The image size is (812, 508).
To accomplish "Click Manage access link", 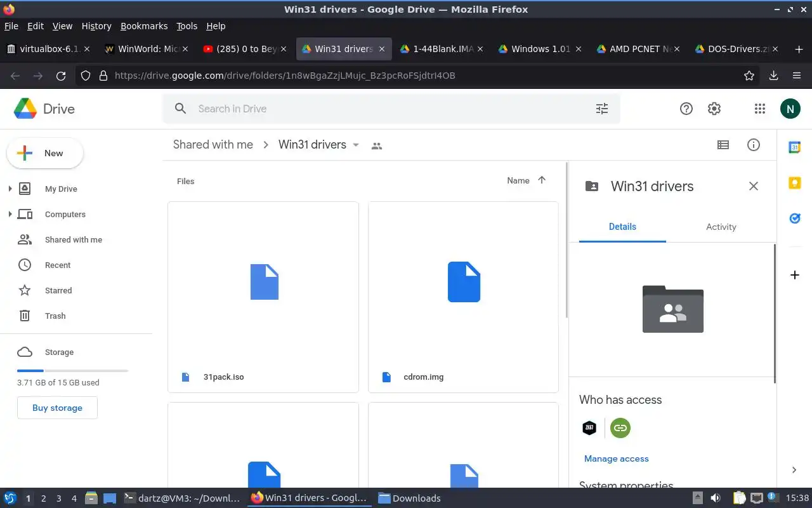I will click(617, 458).
